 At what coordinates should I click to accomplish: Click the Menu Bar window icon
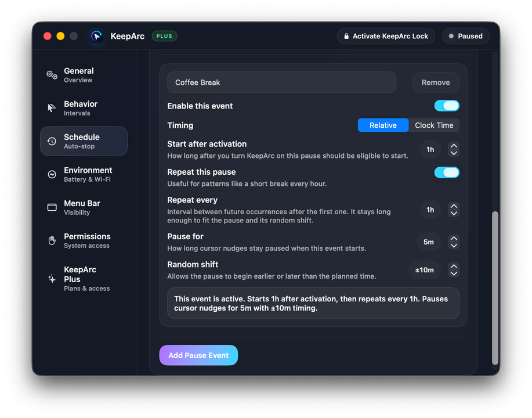(52, 207)
